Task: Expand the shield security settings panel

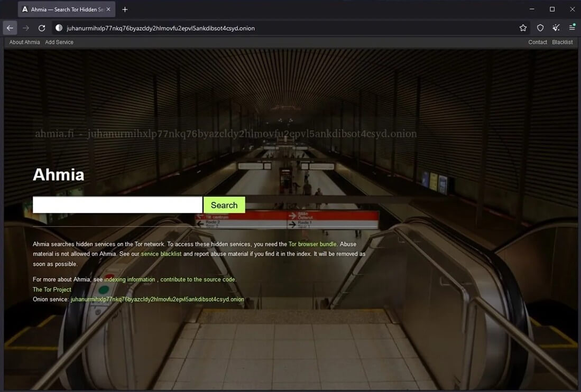Action: [540, 27]
